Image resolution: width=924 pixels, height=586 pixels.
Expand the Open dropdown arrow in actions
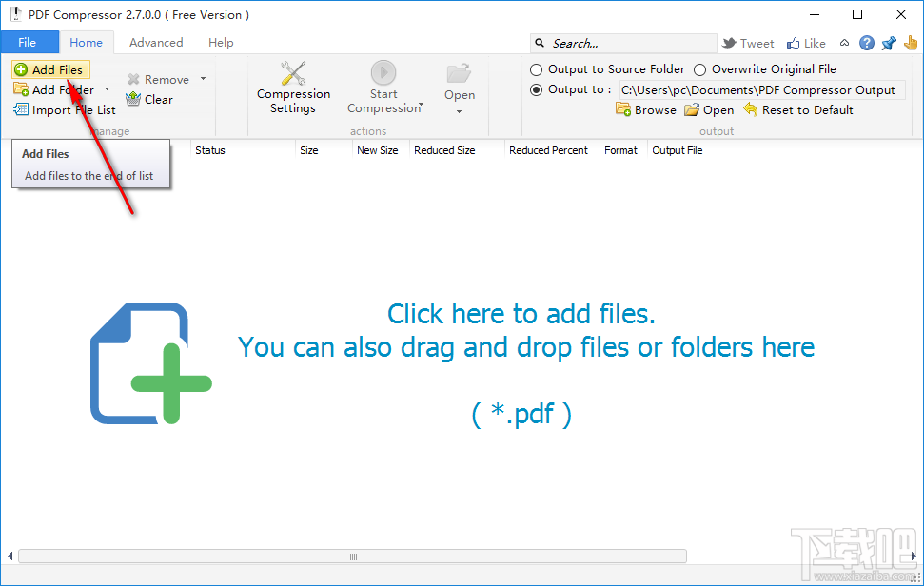(x=459, y=112)
